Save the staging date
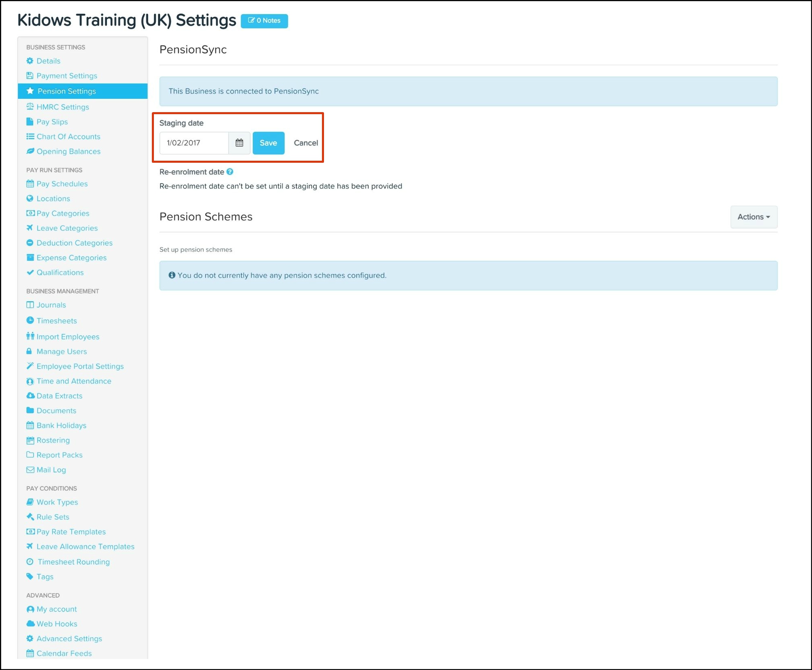The width and height of the screenshot is (812, 670). [268, 143]
